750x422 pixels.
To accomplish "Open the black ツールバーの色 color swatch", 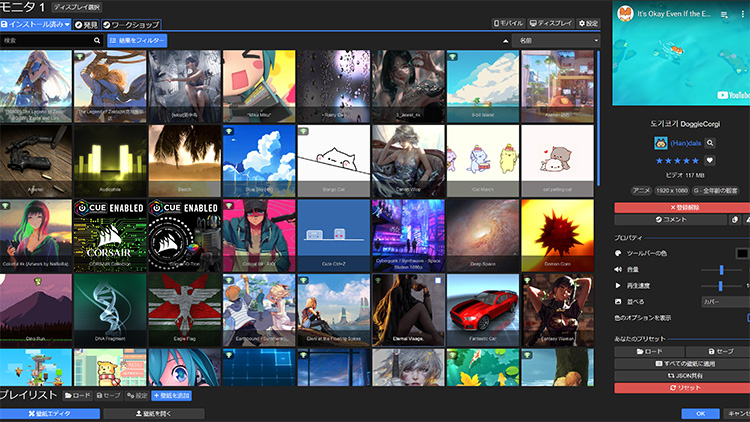I will [742, 253].
